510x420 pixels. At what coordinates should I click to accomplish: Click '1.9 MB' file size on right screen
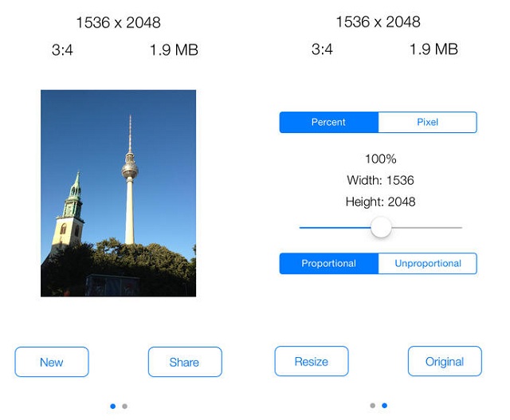pyautogui.click(x=433, y=49)
